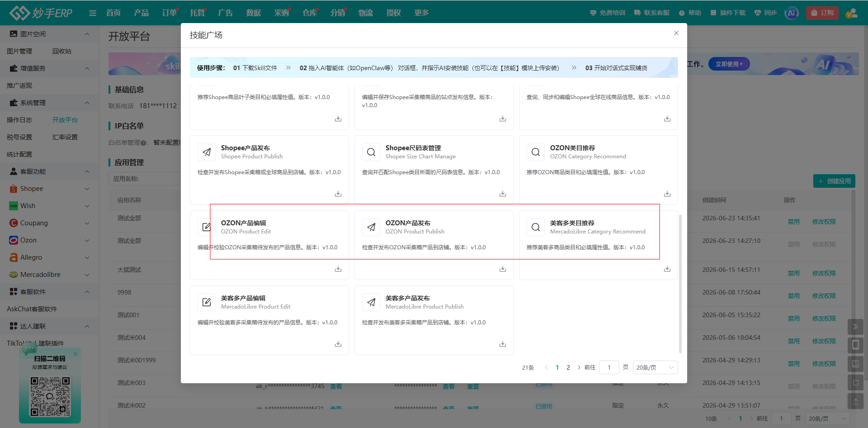Click the 美客多产品发布 paper-plane icon
Viewport: 868px width, 428px height.
coord(371,302)
